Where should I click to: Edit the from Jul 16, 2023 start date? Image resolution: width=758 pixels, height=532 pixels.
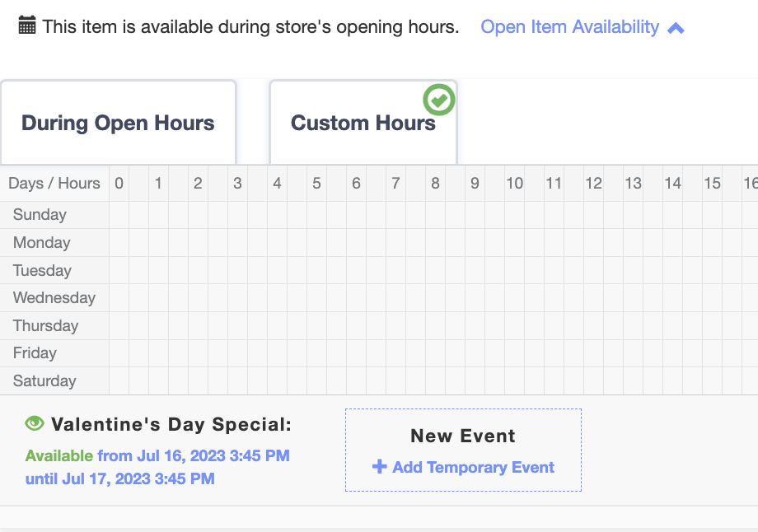click(x=194, y=455)
